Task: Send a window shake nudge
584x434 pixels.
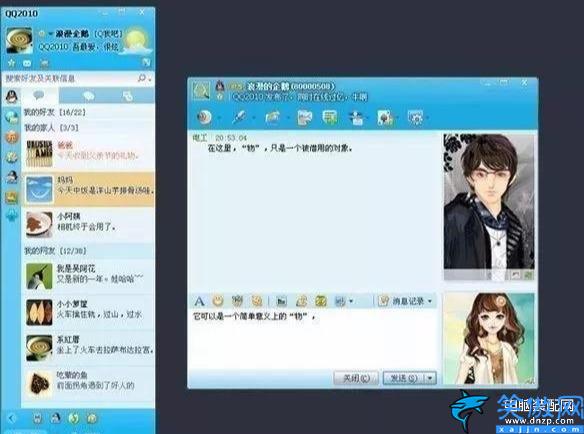Action: coord(257,301)
